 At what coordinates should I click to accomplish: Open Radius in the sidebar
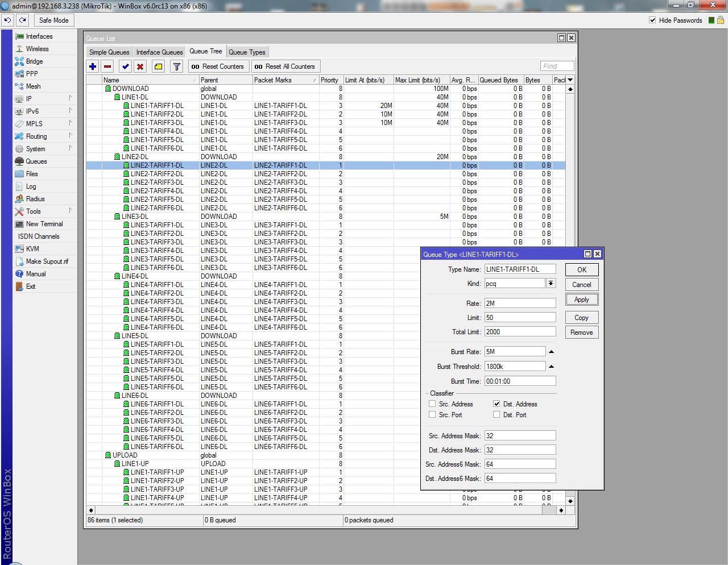pos(44,199)
